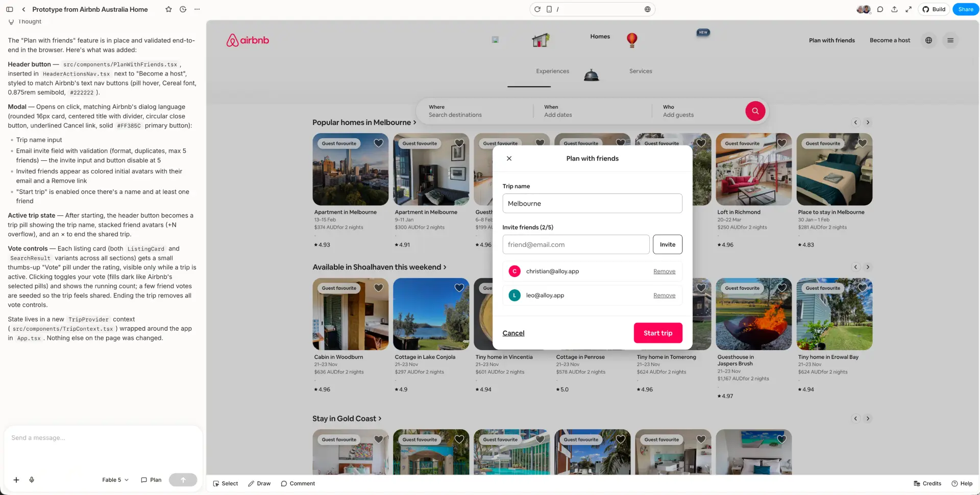Previous arrow for Shoalhaven listings
Viewport: 980px width, 495px height.
click(x=856, y=267)
